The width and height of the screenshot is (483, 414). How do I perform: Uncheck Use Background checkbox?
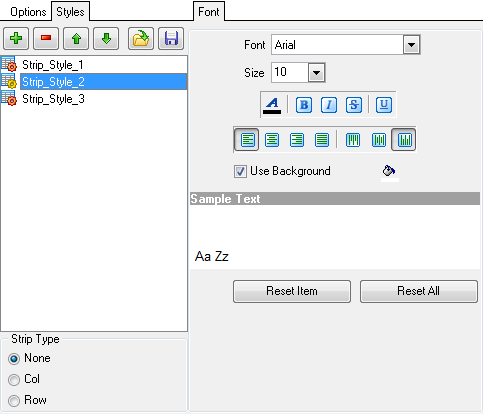(240, 171)
